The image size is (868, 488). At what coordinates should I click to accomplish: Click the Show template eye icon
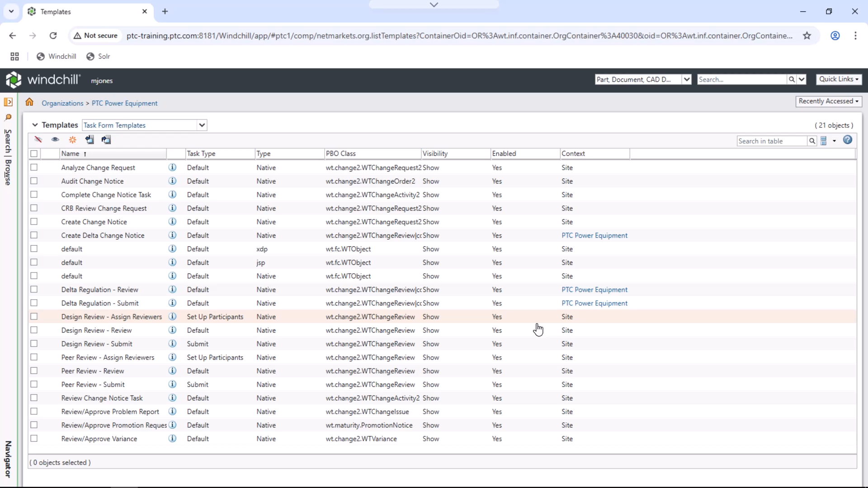pos(55,140)
